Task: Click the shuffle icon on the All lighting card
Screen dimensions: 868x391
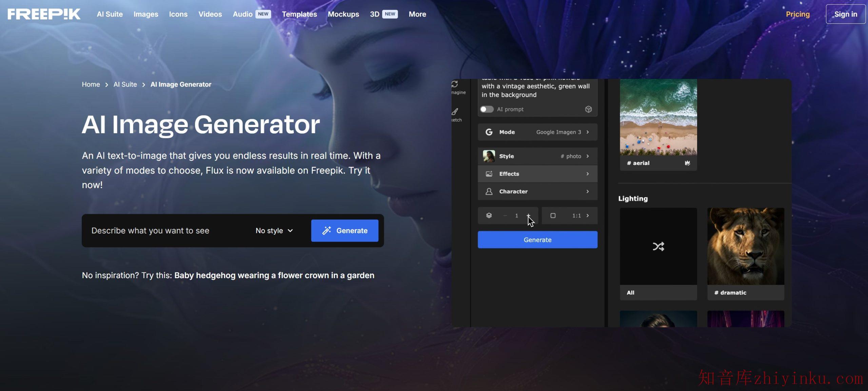Action: tap(658, 246)
